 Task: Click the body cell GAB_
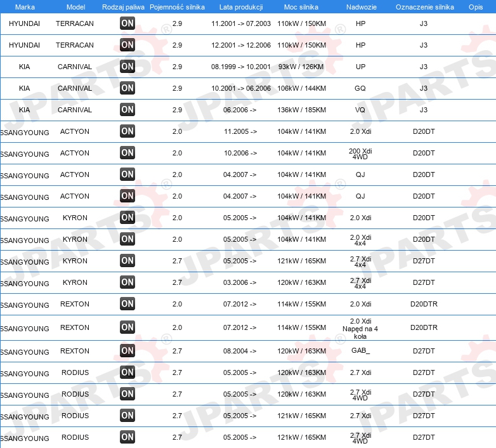tap(360, 350)
